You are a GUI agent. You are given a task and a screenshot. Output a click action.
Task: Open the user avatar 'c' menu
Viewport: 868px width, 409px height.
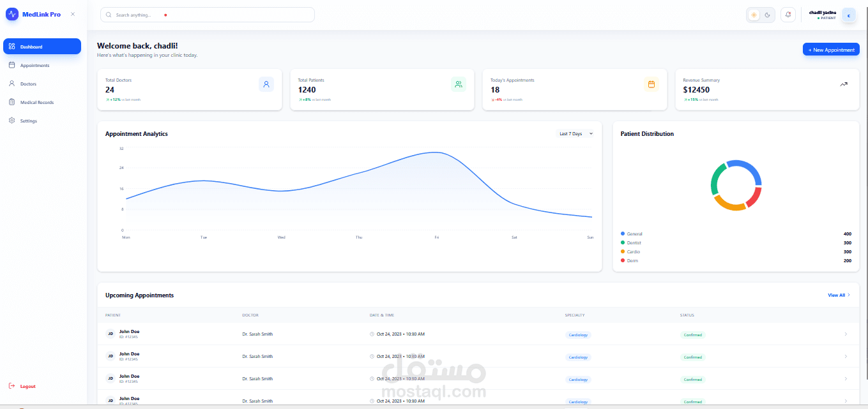click(x=849, y=15)
